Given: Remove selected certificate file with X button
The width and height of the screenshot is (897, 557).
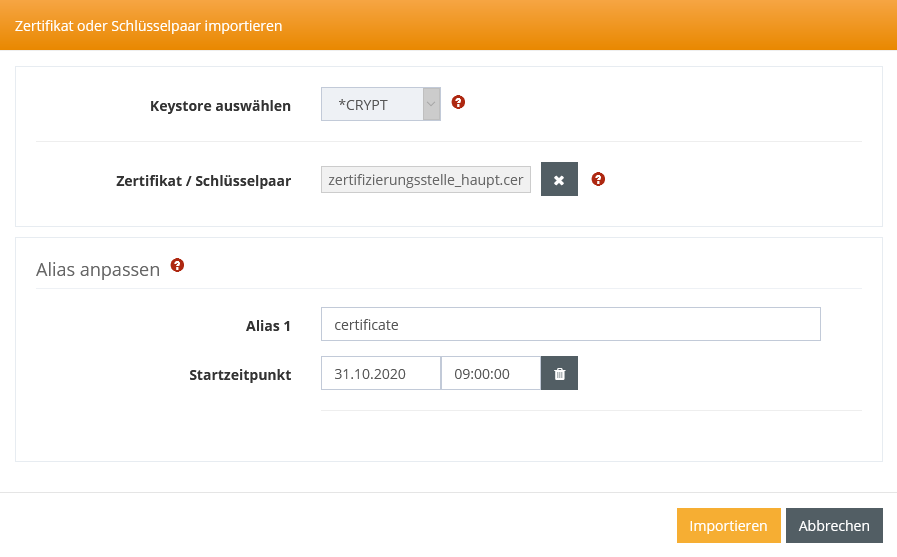Looking at the screenshot, I should pyautogui.click(x=559, y=180).
